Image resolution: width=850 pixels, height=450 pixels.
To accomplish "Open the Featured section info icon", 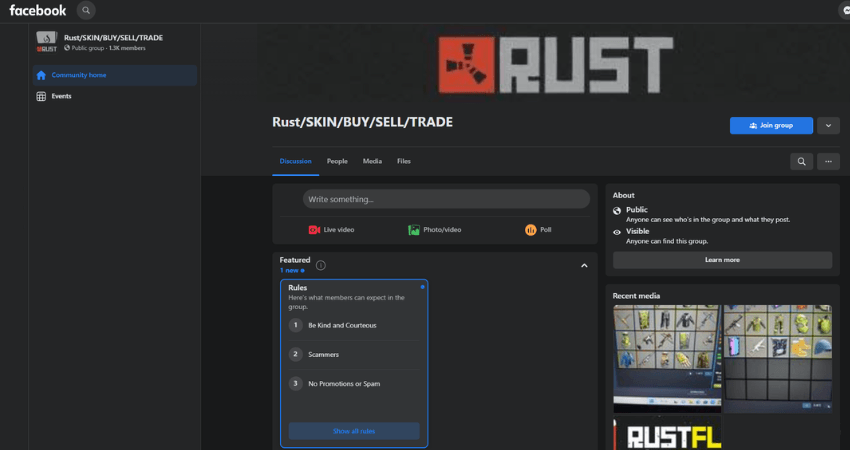I will coord(321,265).
